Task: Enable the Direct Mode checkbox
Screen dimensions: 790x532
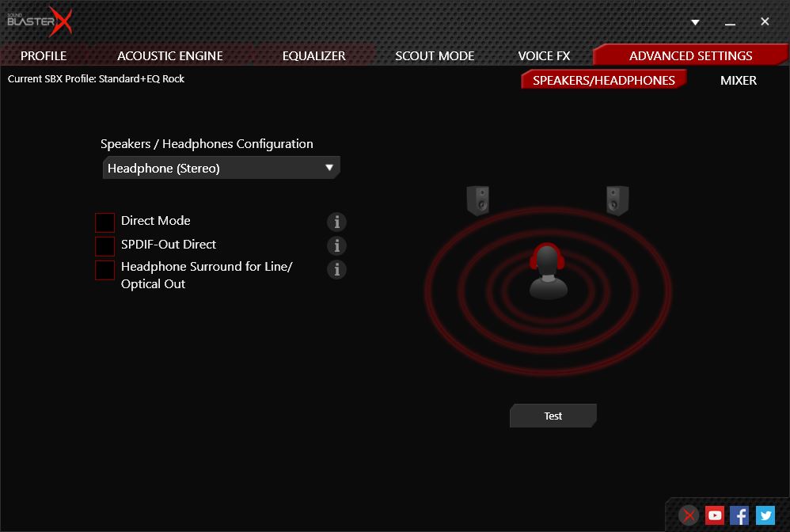Action: pyautogui.click(x=105, y=222)
